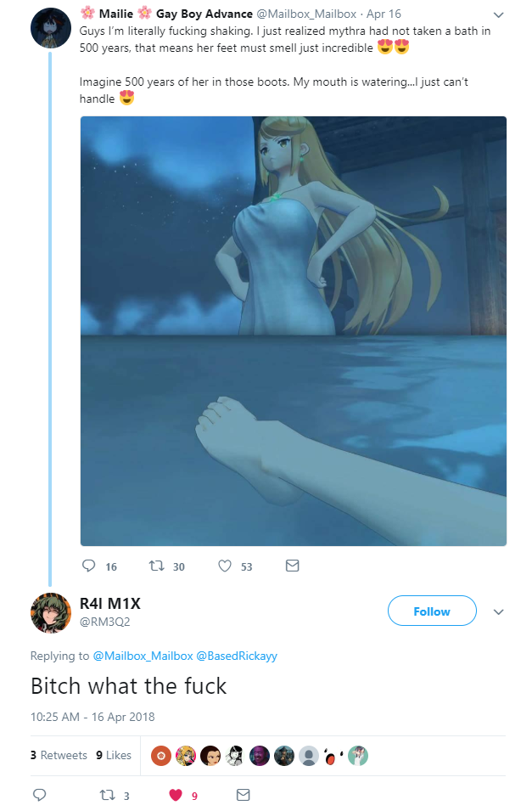Click the gray default liker avatar
This screenshot has height=811, width=532.
tap(309, 756)
